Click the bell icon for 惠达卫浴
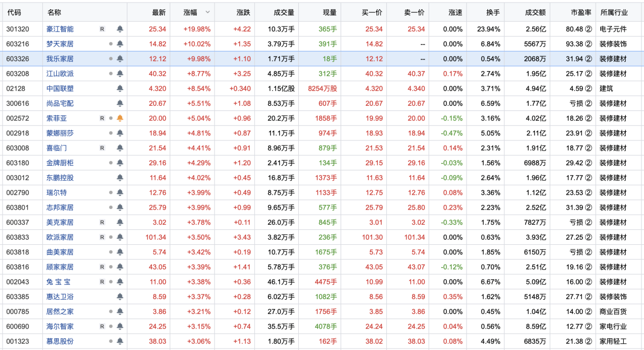The image size is (644, 350). (120, 297)
